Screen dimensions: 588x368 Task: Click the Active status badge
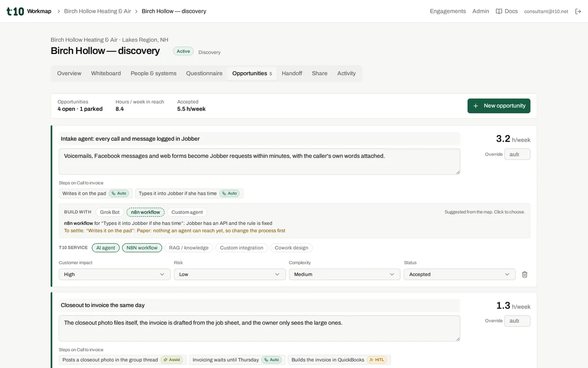[183, 51]
